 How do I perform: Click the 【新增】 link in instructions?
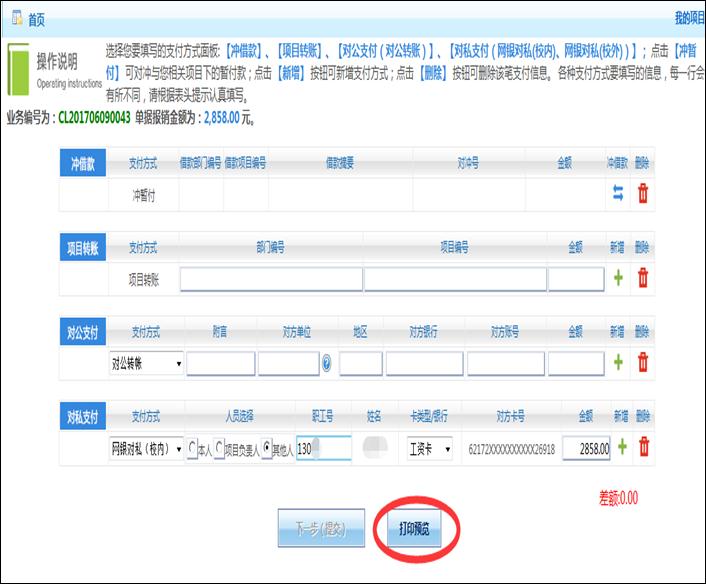(x=291, y=72)
